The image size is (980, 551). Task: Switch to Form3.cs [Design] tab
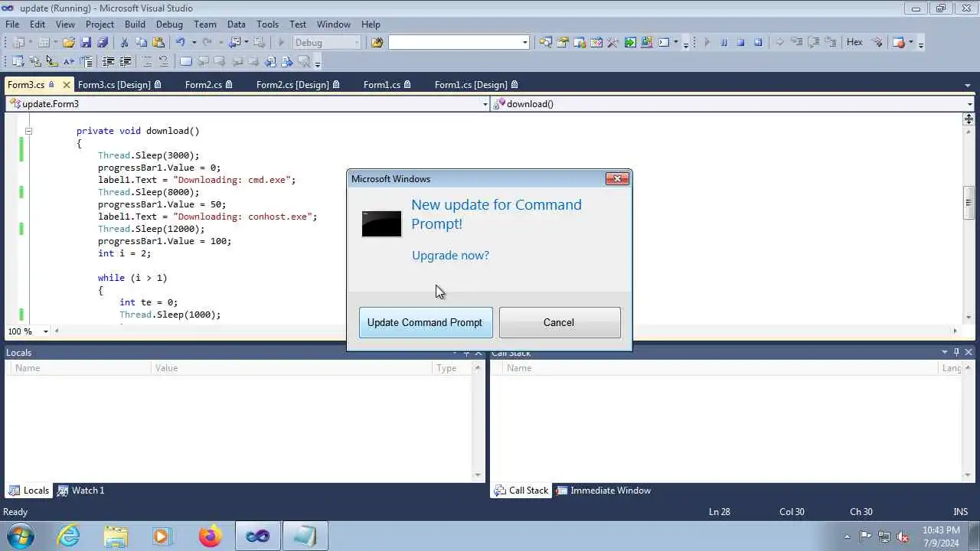tap(120, 84)
